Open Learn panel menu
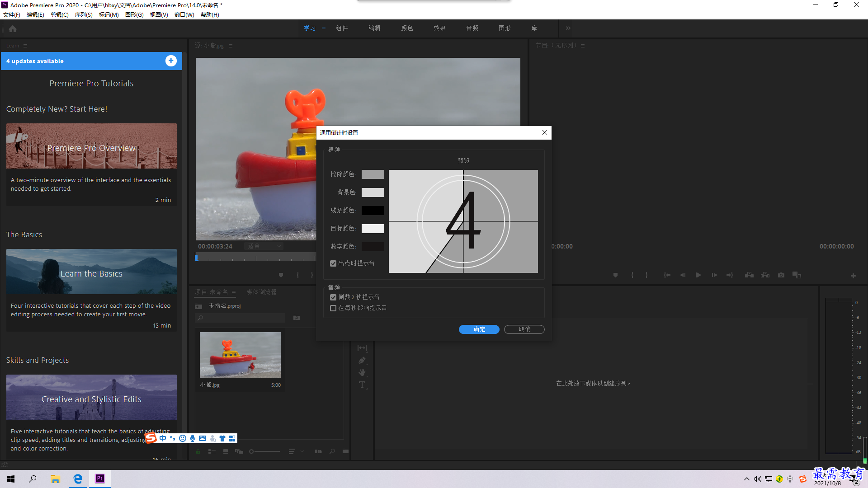This screenshot has height=488, width=868. pos(25,46)
